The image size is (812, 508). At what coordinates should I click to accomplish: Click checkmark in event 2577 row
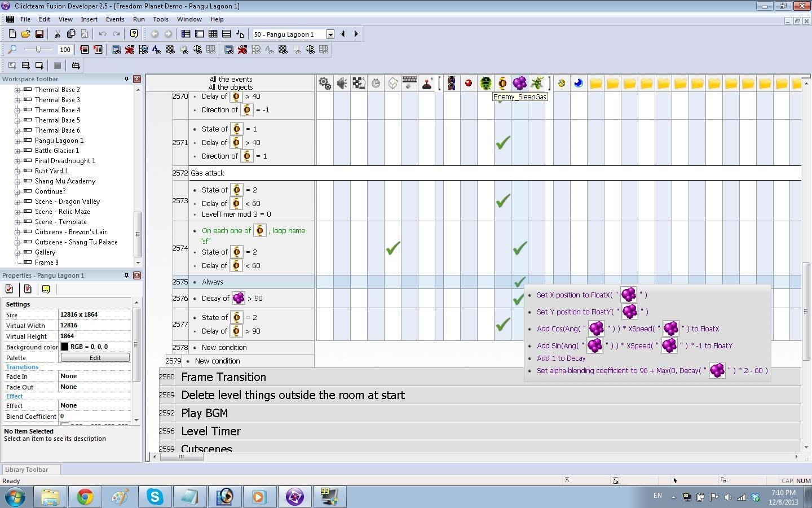point(502,325)
